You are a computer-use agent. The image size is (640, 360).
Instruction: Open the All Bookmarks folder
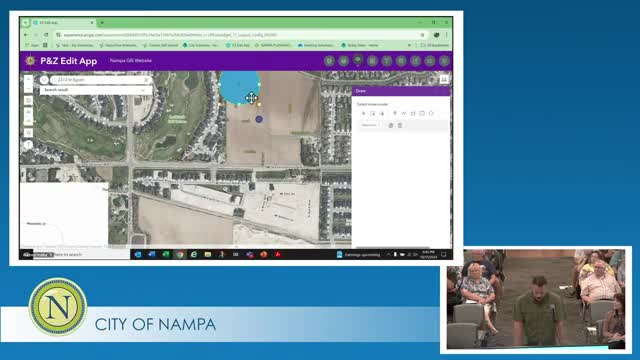pyautogui.click(x=435, y=45)
